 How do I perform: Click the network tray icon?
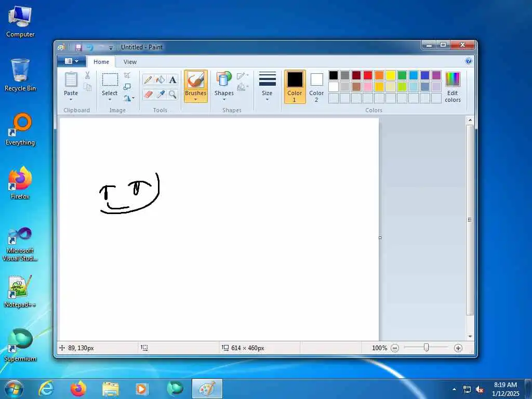(x=467, y=390)
